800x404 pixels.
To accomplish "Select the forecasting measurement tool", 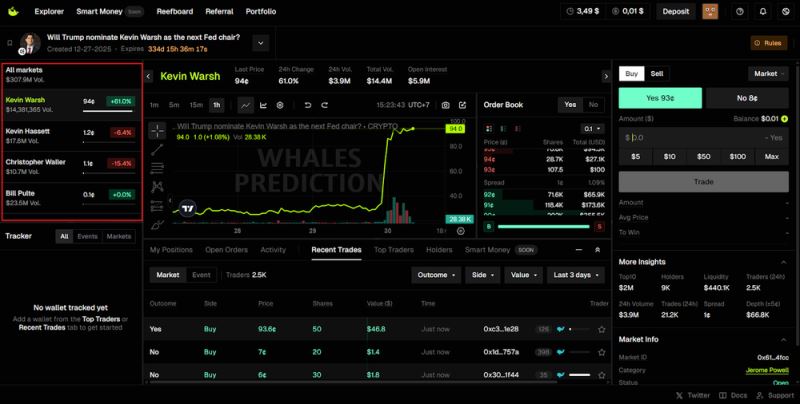I will [x=157, y=206].
